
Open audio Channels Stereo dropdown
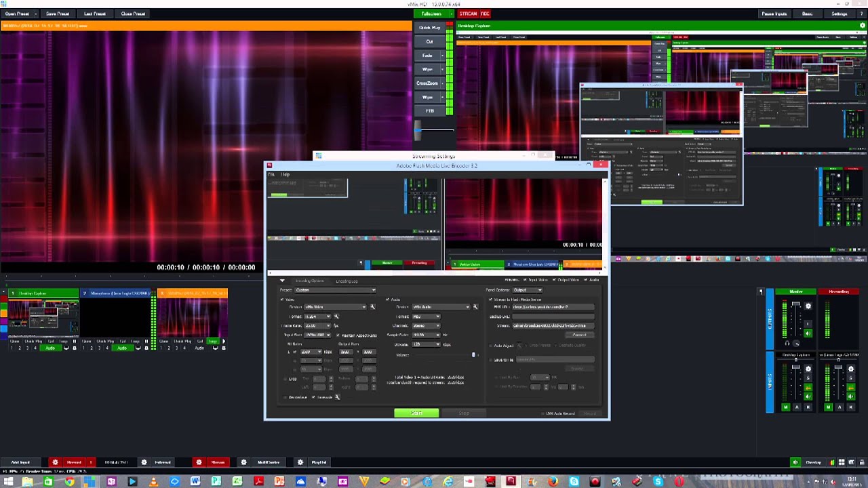[x=426, y=325]
